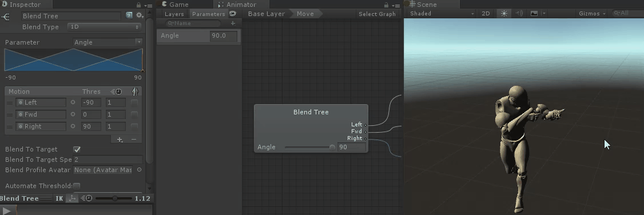This screenshot has width=644, height=215.
Task: Click the Animator panel lock icon
Action: pos(386,5)
